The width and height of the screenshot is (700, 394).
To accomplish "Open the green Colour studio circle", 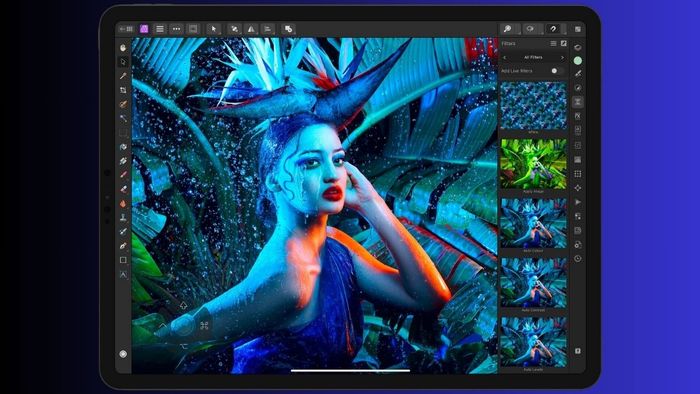I will (578, 60).
